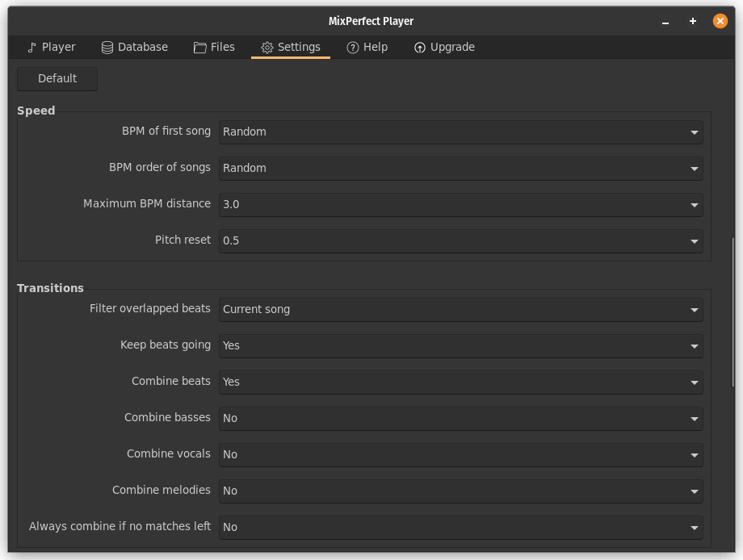Open the Files tab

pyautogui.click(x=214, y=48)
